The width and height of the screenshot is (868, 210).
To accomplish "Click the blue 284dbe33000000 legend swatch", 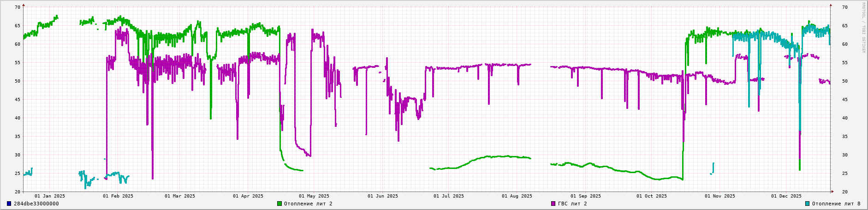I will [9, 204].
